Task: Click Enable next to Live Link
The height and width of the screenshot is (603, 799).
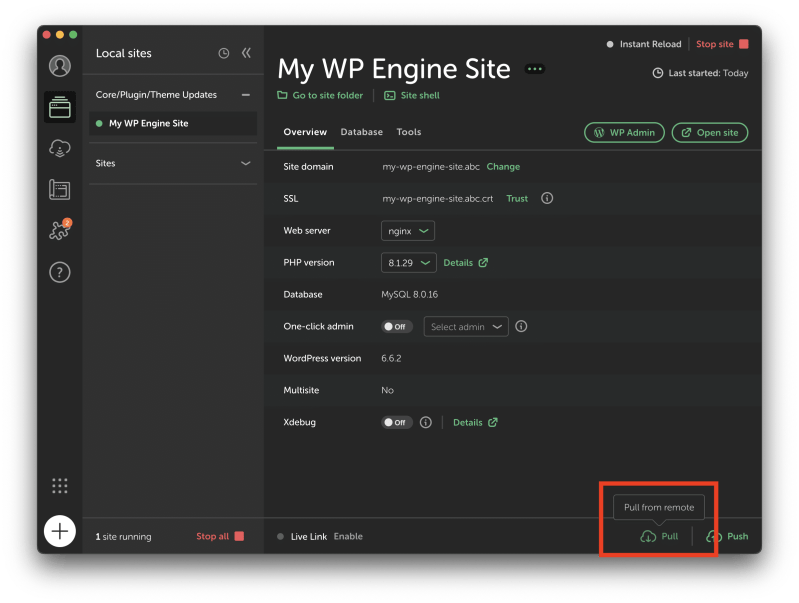Action: pyautogui.click(x=348, y=536)
